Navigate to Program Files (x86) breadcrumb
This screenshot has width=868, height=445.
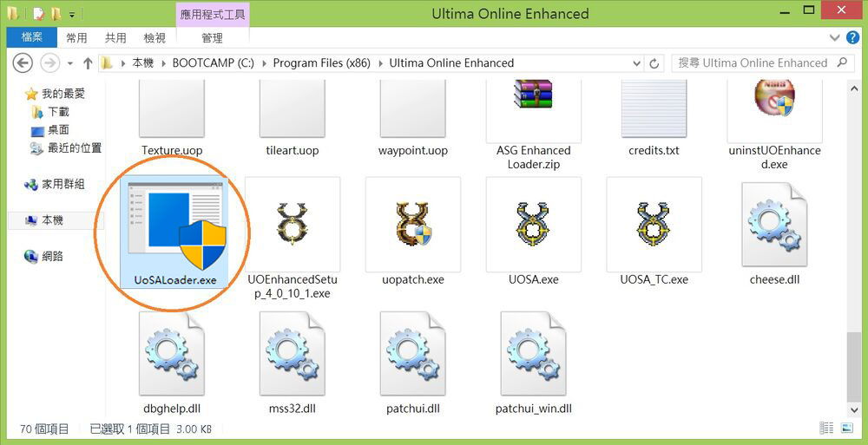pos(322,63)
